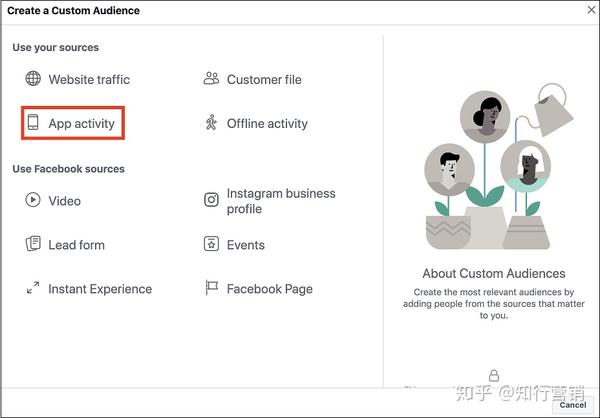This screenshot has width=600, height=418.
Task: Click the Cancel button
Action: point(573,405)
